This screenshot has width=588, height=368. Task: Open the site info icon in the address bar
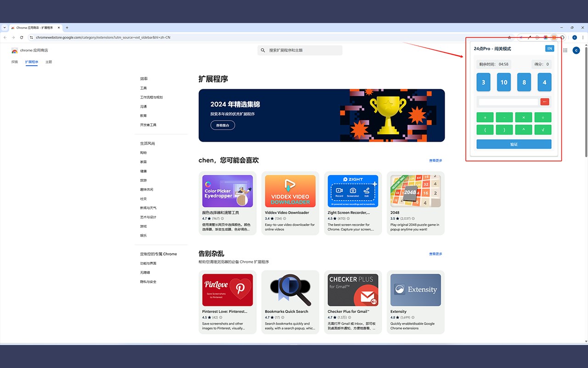click(31, 37)
